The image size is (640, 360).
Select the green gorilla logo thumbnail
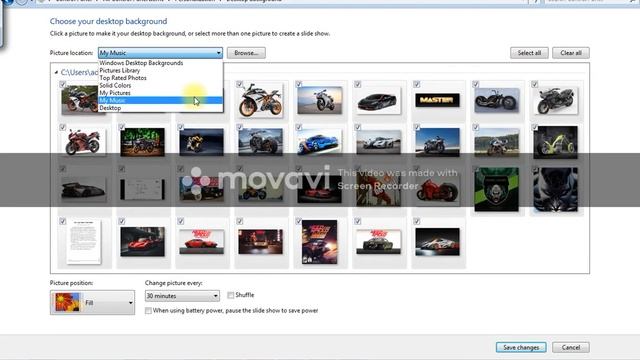(x=497, y=189)
